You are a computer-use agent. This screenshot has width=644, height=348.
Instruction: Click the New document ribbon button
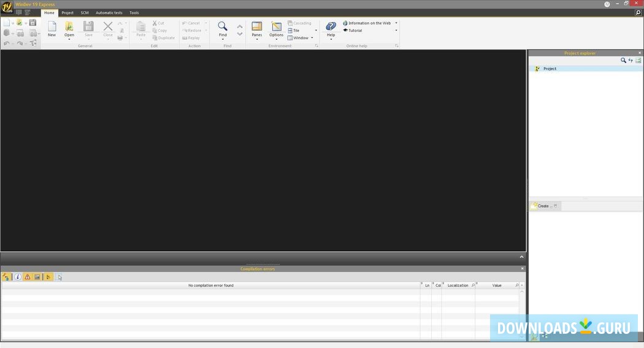[x=52, y=28]
